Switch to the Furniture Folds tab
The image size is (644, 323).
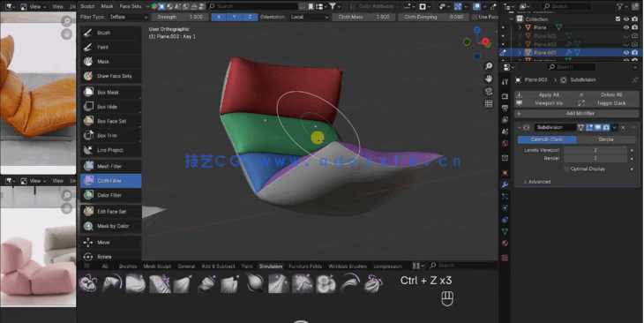point(305,267)
